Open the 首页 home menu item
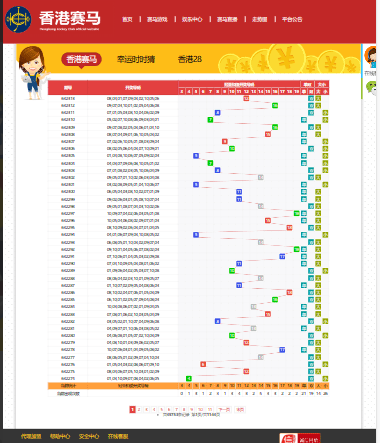Screen dimensions: 380x443 pyautogui.click(x=127, y=19)
